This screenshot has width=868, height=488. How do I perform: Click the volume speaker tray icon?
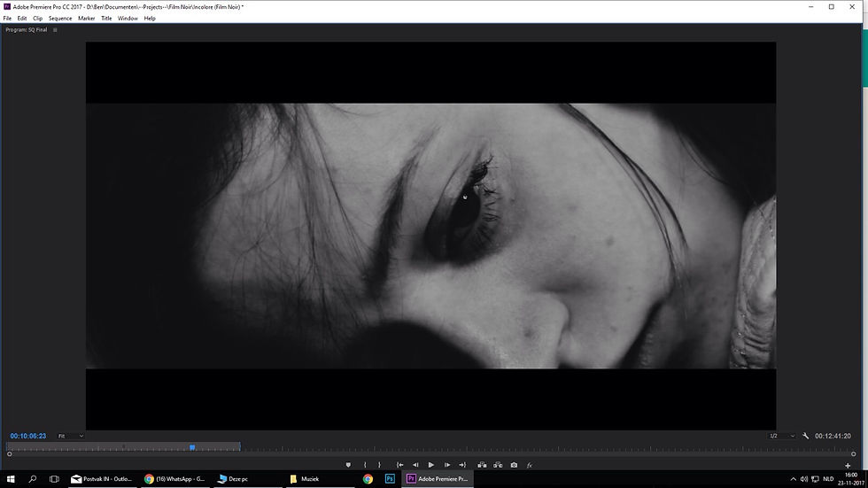[x=804, y=479]
